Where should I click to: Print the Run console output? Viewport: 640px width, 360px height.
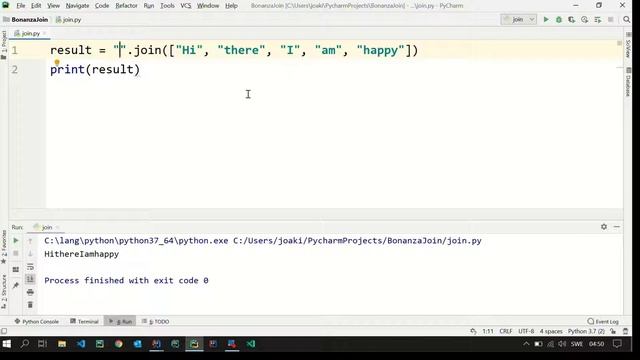[x=30, y=292]
